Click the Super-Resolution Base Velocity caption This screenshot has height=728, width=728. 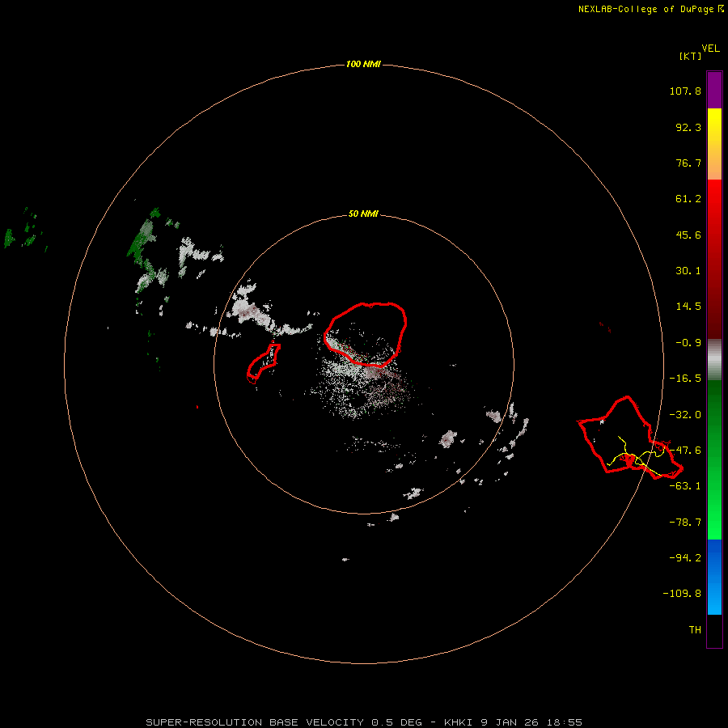coord(364,722)
